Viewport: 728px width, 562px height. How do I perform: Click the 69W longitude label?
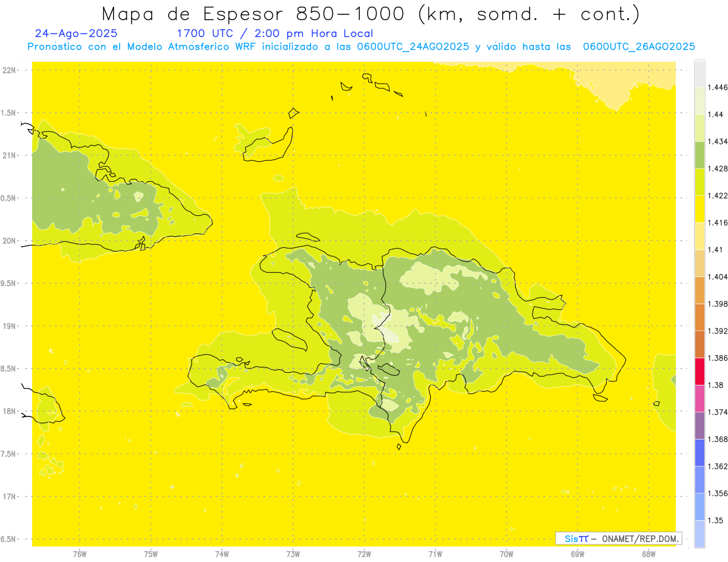point(578,554)
